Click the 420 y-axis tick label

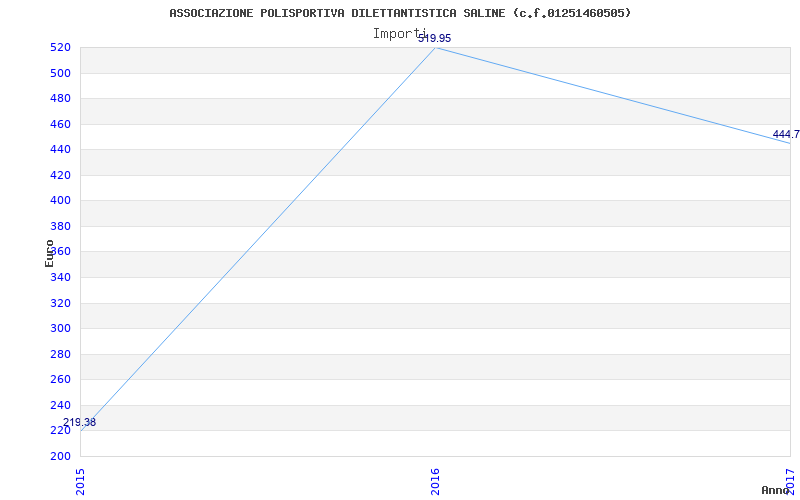point(60,176)
